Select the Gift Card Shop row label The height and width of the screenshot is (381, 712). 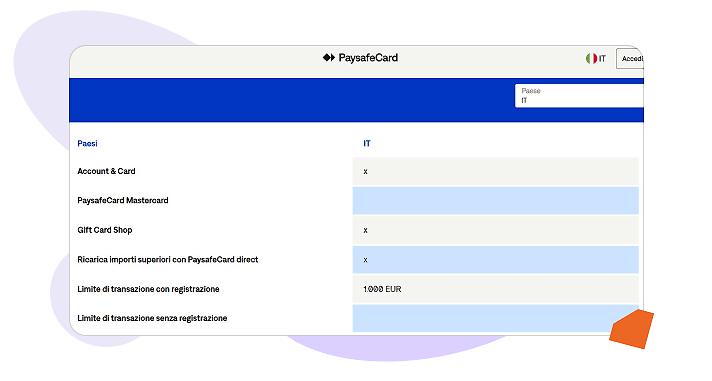104,230
